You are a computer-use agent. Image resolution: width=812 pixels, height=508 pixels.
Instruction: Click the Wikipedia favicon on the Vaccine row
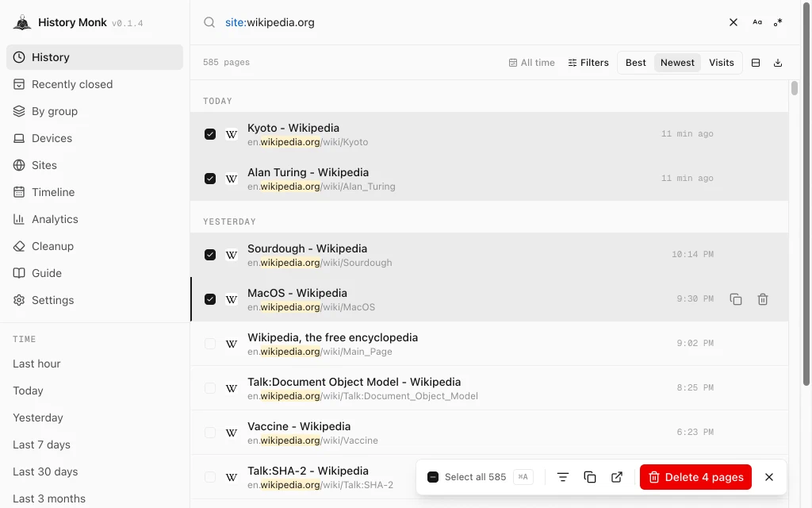pos(232,433)
